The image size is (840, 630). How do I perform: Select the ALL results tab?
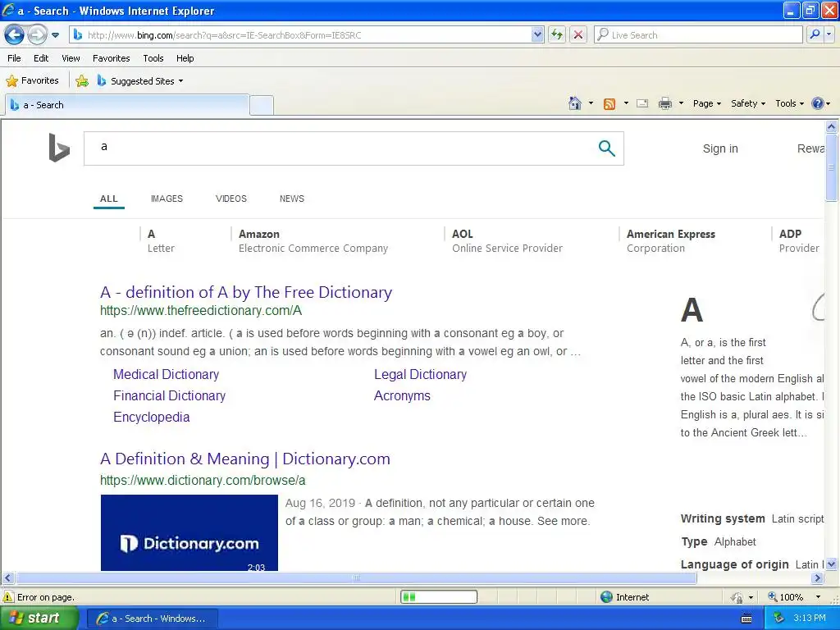pyautogui.click(x=109, y=199)
